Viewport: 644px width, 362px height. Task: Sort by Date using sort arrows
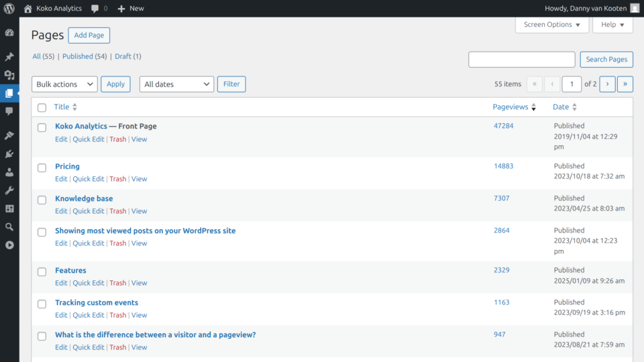(575, 107)
